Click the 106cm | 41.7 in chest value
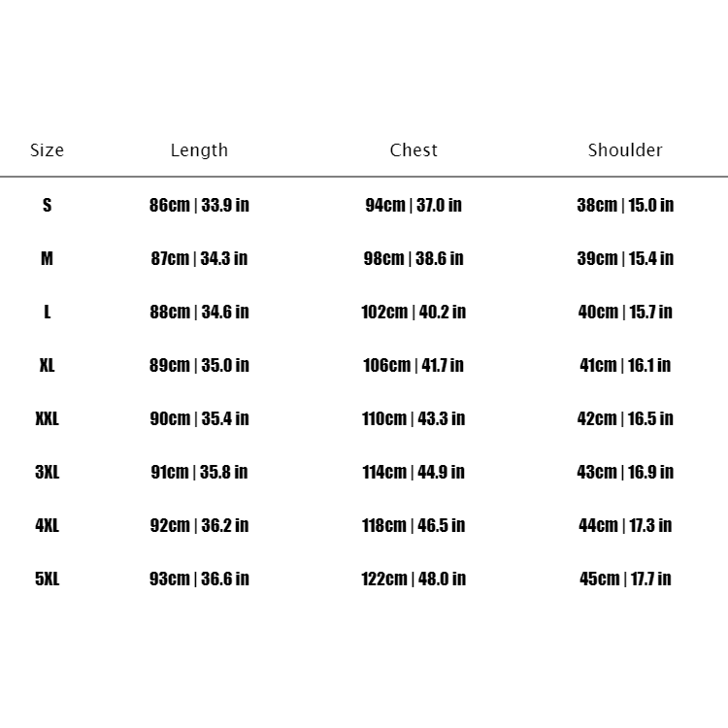Image resolution: width=728 pixels, height=728 pixels. click(414, 365)
